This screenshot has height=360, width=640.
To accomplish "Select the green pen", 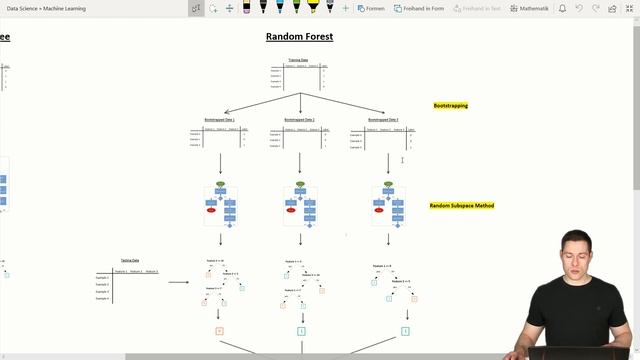I will pos(296,7).
